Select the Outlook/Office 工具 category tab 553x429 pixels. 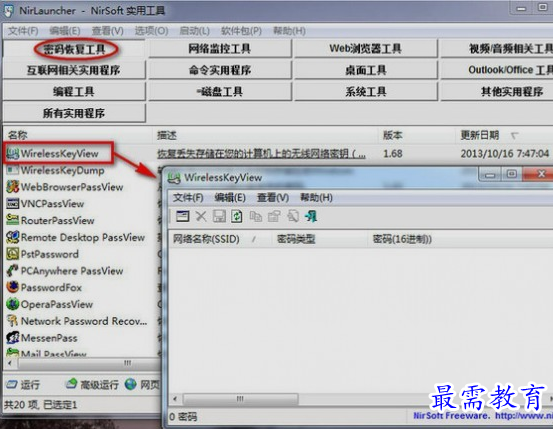[x=497, y=70]
